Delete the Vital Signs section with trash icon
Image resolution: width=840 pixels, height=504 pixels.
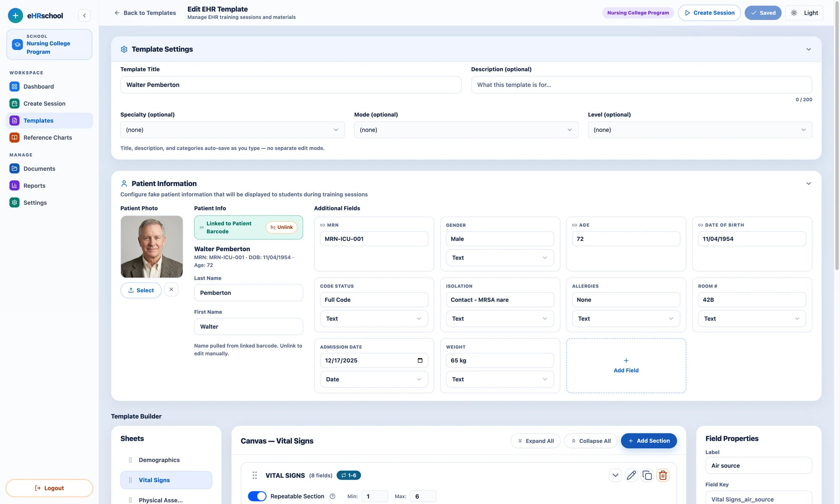[663, 475]
